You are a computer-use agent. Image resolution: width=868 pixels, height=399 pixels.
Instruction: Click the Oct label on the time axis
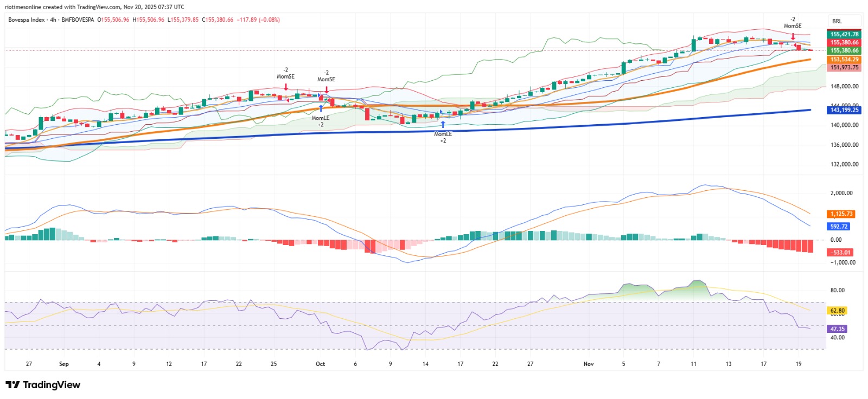pos(321,364)
